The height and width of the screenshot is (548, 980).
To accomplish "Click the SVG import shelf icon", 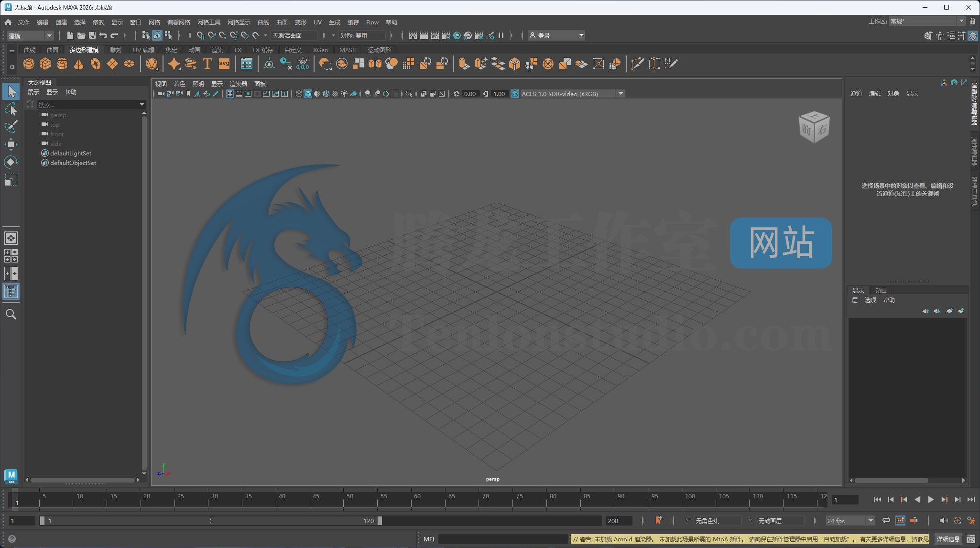I will (224, 64).
